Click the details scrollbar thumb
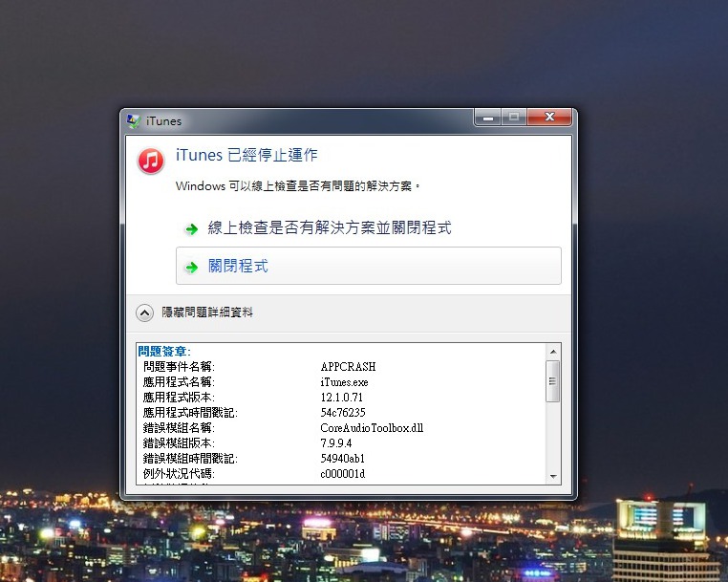728x582 pixels. [x=552, y=381]
